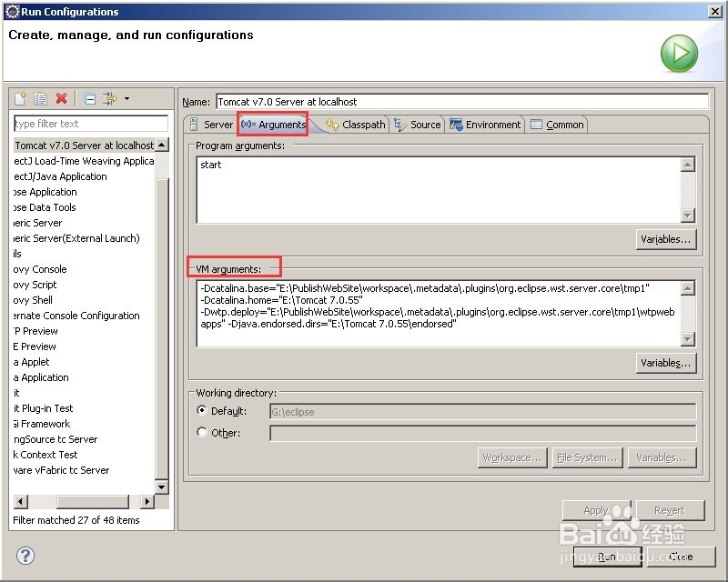Select Hibernate Console Configuration item
728x582 pixels.
point(76,316)
